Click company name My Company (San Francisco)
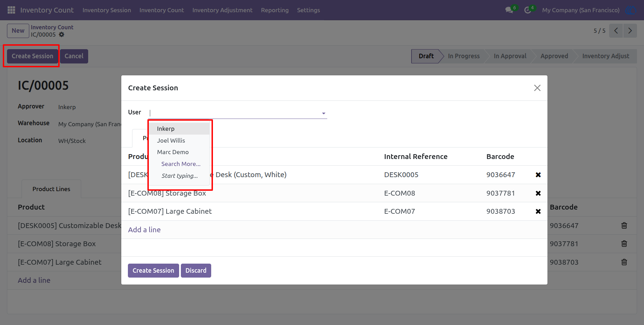This screenshot has width=644, height=325. tap(581, 10)
